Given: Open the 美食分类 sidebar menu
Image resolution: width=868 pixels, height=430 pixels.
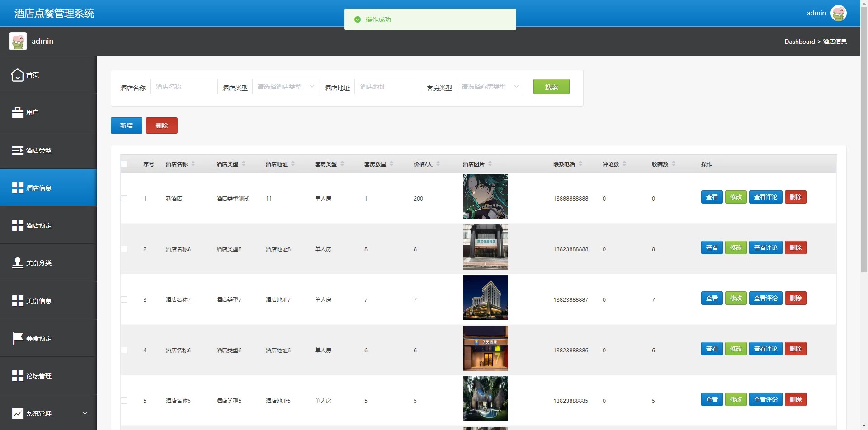Looking at the screenshot, I should pos(48,263).
